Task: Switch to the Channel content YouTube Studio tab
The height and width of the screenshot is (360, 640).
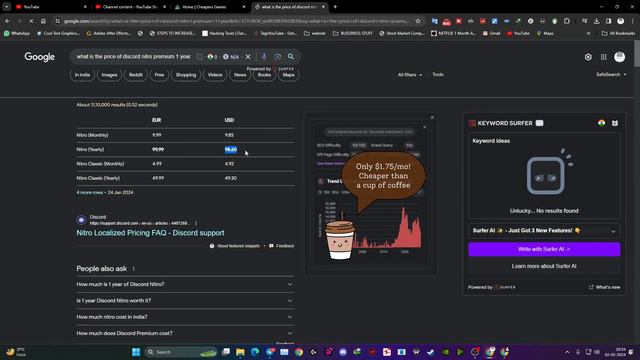Action: click(131, 7)
